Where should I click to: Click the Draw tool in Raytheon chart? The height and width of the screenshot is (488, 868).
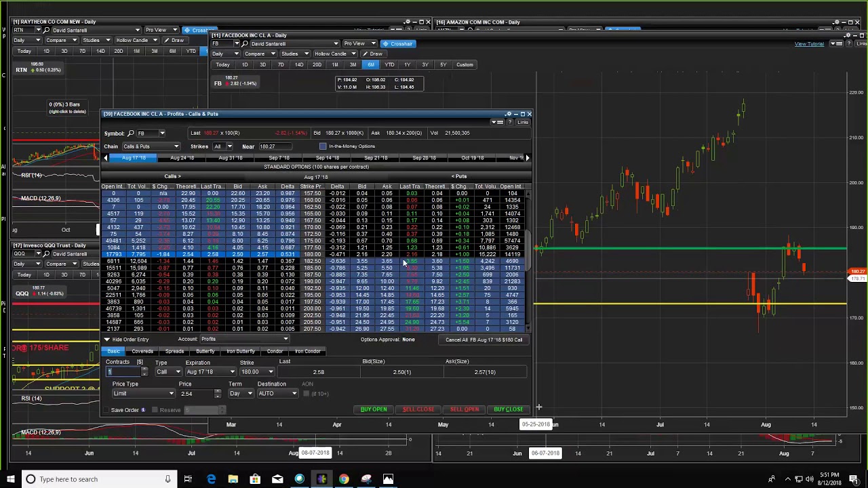pos(174,41)
